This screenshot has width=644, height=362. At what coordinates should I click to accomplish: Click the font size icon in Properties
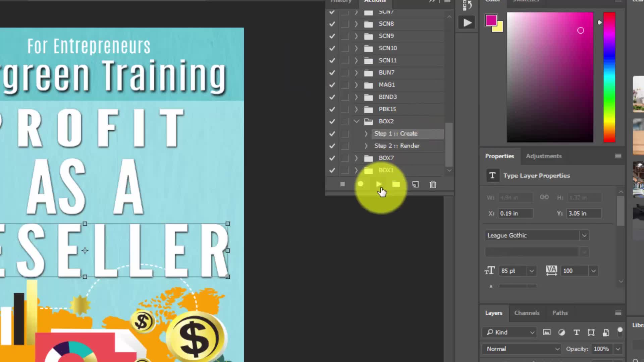click(x=490, y=270)
